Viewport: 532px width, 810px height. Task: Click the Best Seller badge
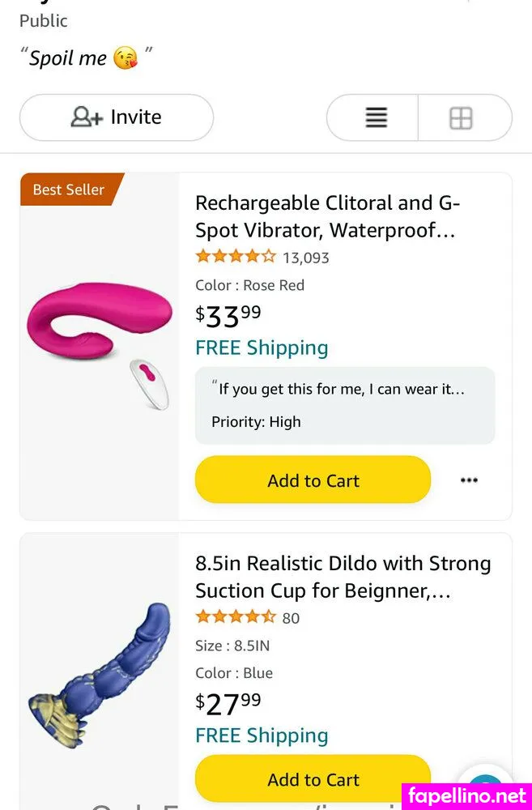pyautogui.click(x=70, y=190)
